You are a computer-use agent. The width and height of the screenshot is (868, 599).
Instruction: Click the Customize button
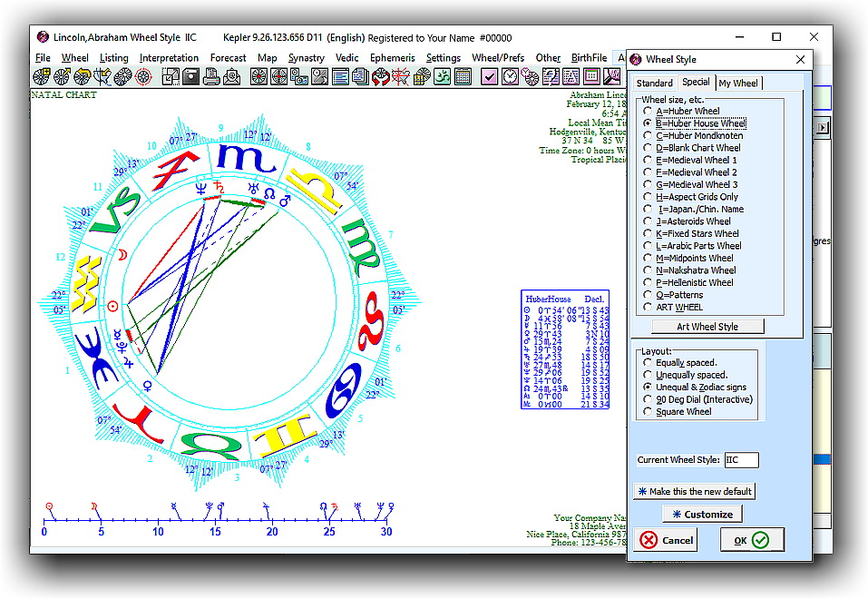(702, 514)
